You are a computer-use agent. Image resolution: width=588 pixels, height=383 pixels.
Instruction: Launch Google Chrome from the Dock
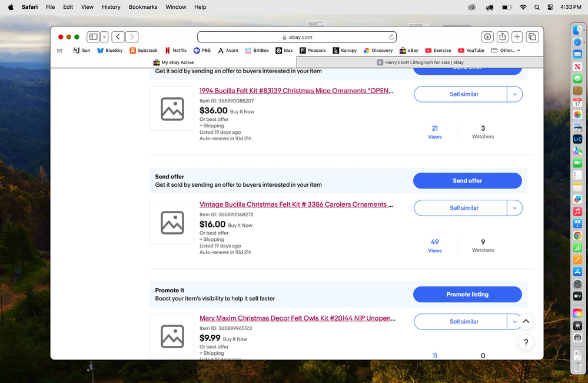[x=577, y=236]
